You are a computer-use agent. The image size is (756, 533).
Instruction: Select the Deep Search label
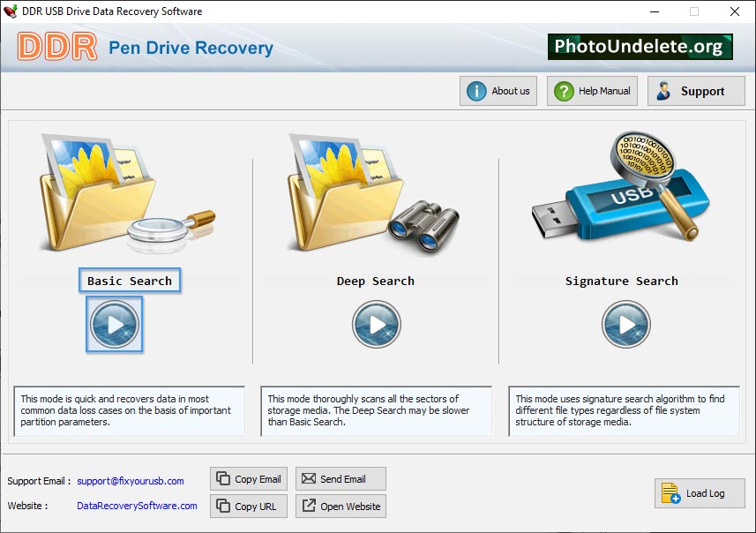(x=376, y=282)
